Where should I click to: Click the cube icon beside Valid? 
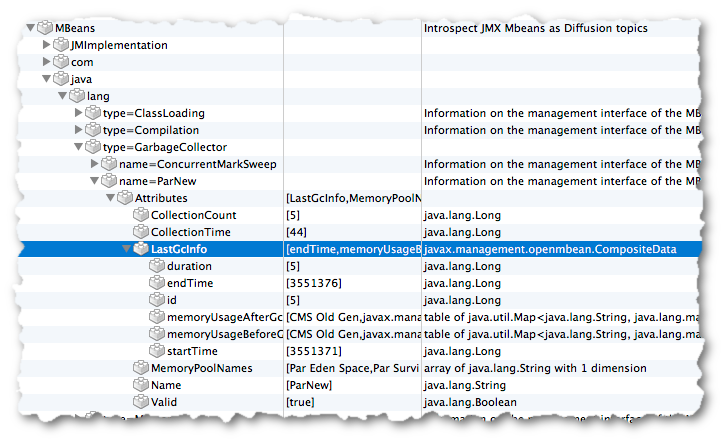pyautogui.click(x=141, y=402)
